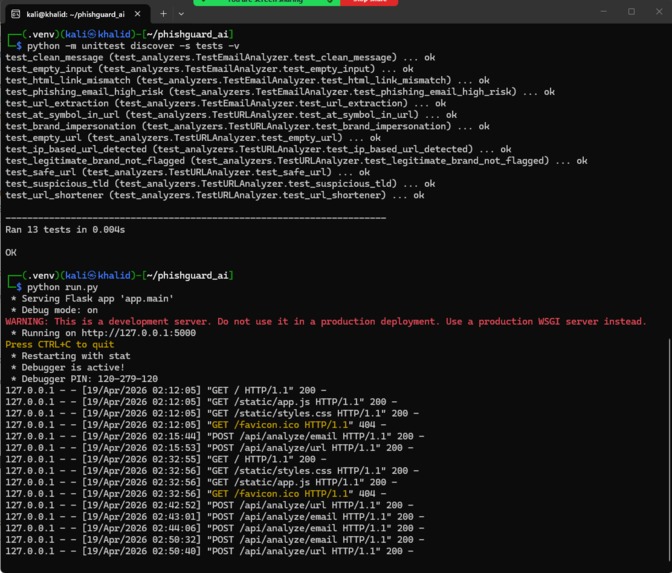Click the test_url_shortener result line
This screenshot has width=672, height=573.
[x=215, y=195]
